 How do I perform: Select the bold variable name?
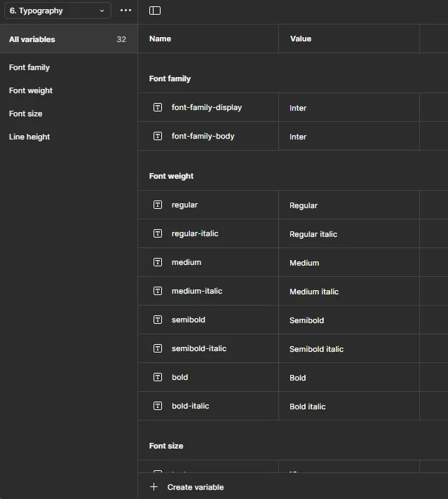[x=180, y=377]
